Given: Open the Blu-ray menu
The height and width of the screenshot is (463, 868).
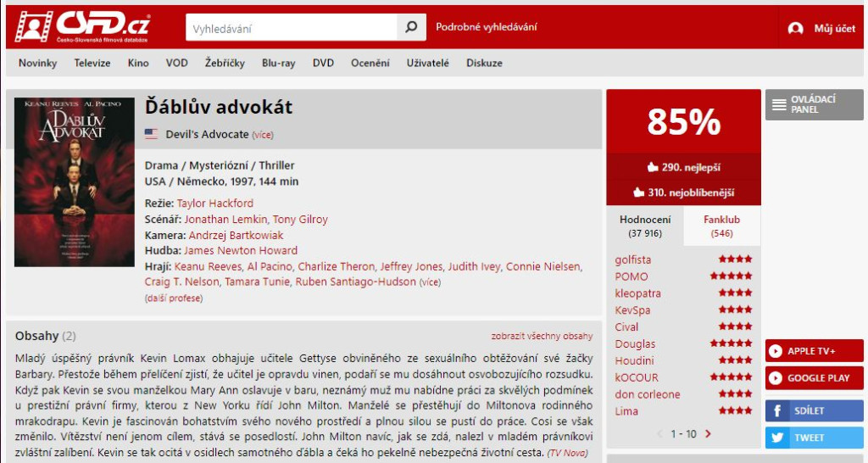Looking at the screenshot, I should tap(278, 63).
